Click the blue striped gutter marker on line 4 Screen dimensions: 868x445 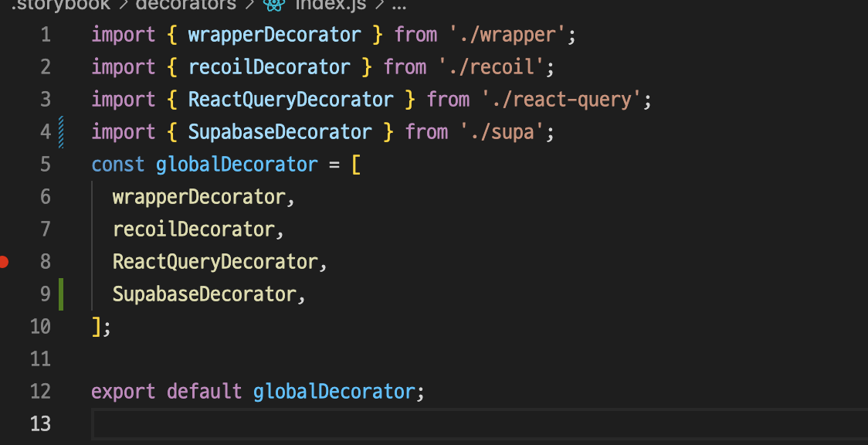click(x=61, y=132)
